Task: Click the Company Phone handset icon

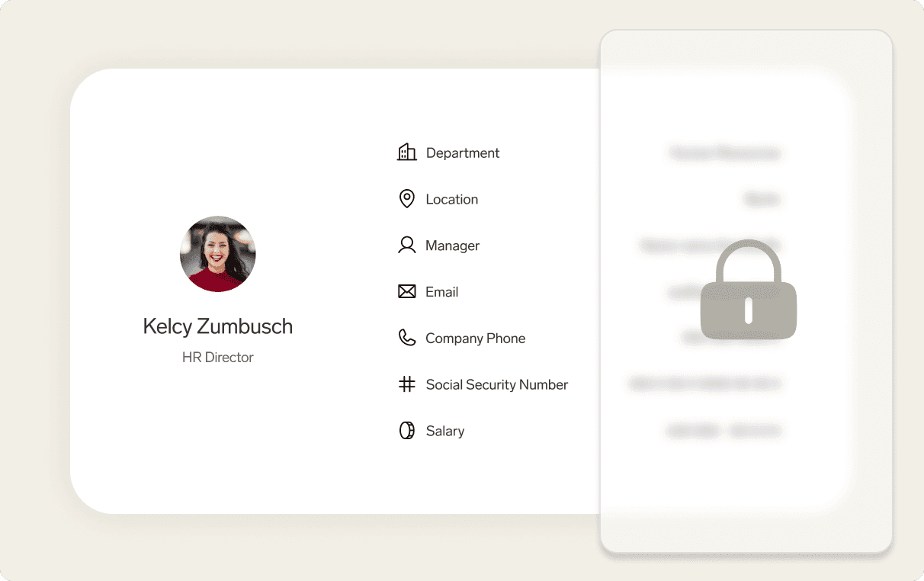Action: tap(407, 338)
